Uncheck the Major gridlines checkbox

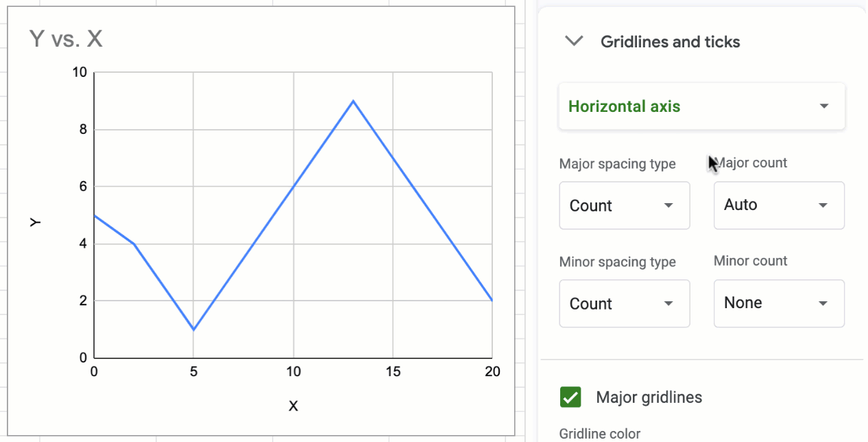pyautogui.click(x=570, y=397)
